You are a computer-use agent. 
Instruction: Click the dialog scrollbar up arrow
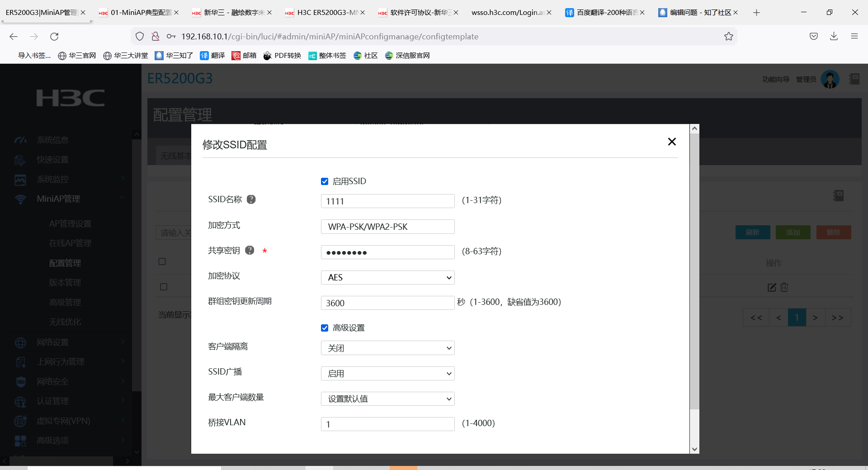point(694,128)
